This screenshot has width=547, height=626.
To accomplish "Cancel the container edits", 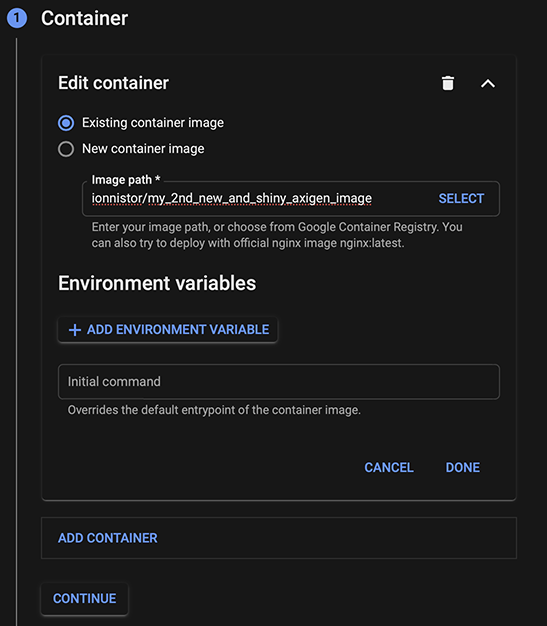I will [389, 468].
